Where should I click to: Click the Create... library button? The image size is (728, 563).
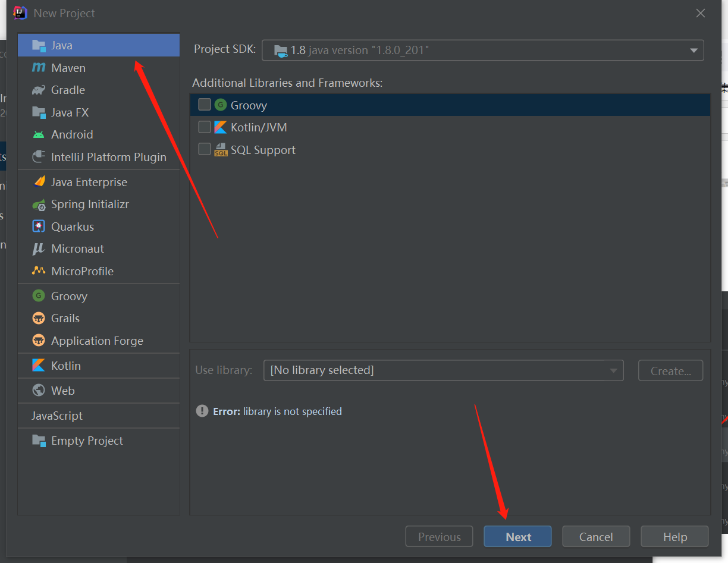[x=670, y=370]
